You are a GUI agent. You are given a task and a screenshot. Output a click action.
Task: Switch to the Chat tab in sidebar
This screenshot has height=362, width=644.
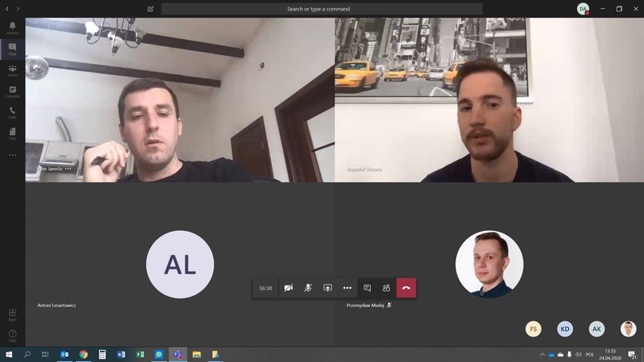pos(12,50)
